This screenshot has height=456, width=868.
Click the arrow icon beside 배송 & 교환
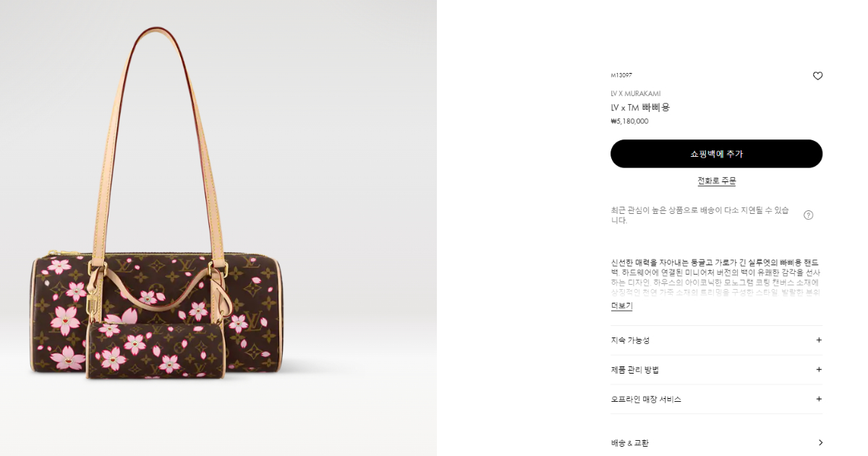820,442
